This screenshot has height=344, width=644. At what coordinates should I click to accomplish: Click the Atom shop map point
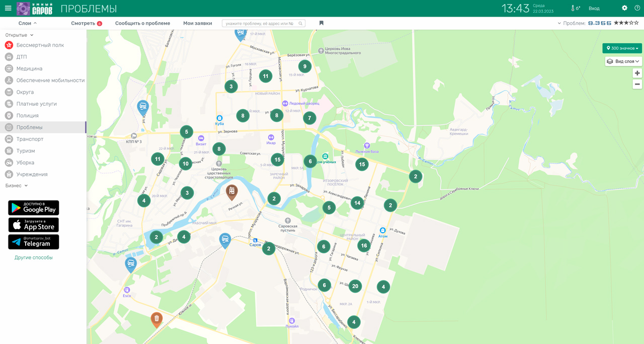383,230
